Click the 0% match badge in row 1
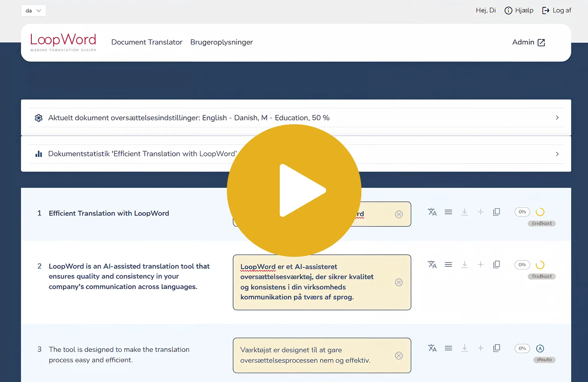Screen dimensions: 588x382 click(522, 212)
